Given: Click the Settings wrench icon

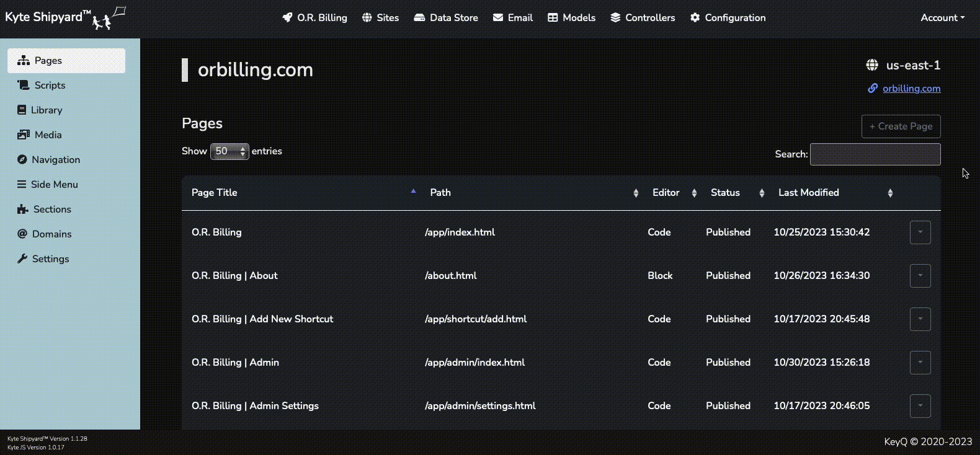Looking at the screenshot, I should click(22, 259).
